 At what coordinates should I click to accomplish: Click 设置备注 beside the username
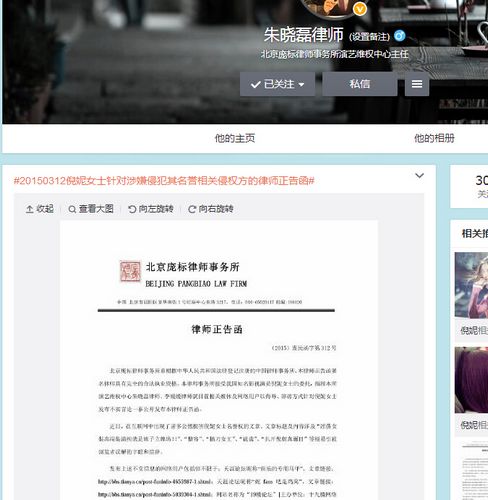369,37
